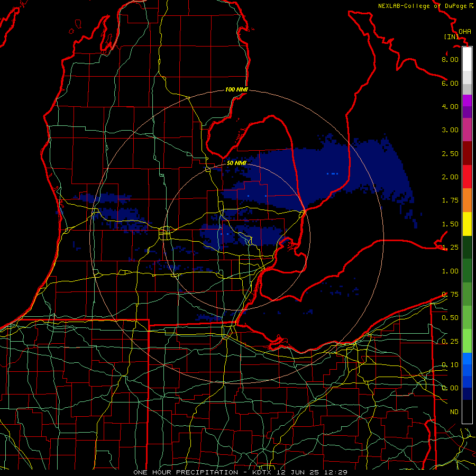Click the NEXLAB-College of DuPage credit text

pyautogui.click(x=422, y=6)
